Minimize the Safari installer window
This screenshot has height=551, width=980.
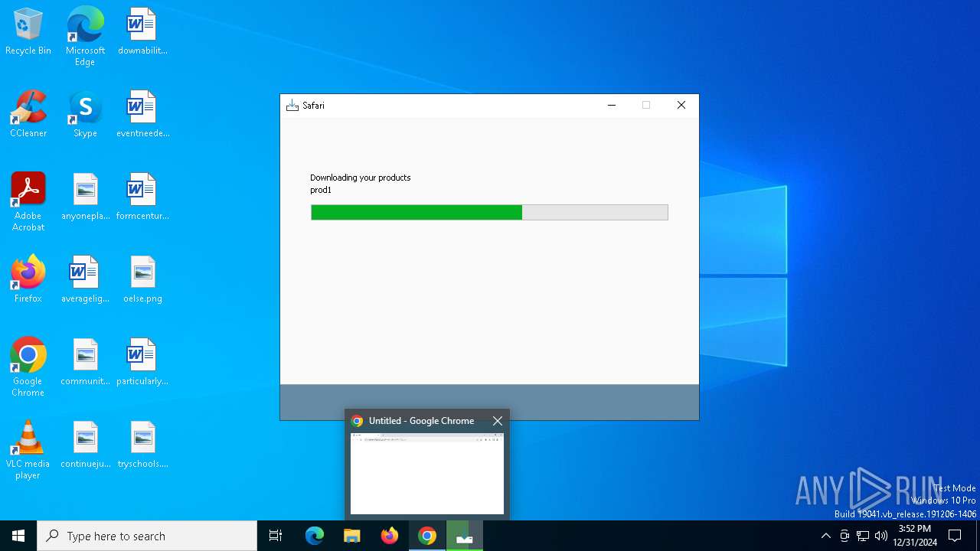pyautogui.click(x=612, y=106)
